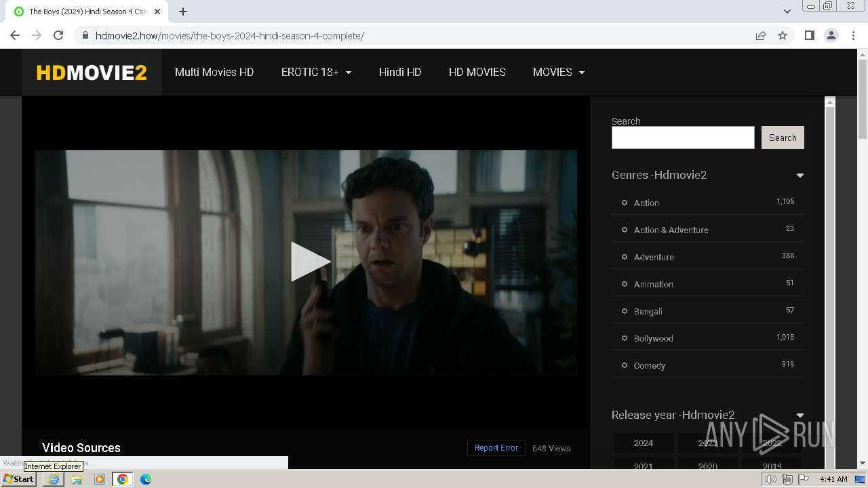This screenshot has width=868, height=488.
Task: Click the Video Sources heading
Action: [x=81, y=448]
